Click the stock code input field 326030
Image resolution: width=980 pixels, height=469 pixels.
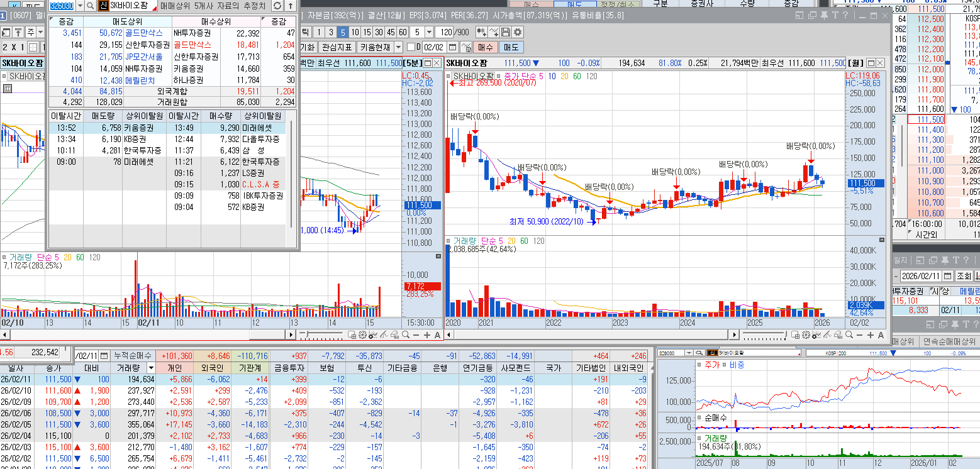(x=62, y=6)
